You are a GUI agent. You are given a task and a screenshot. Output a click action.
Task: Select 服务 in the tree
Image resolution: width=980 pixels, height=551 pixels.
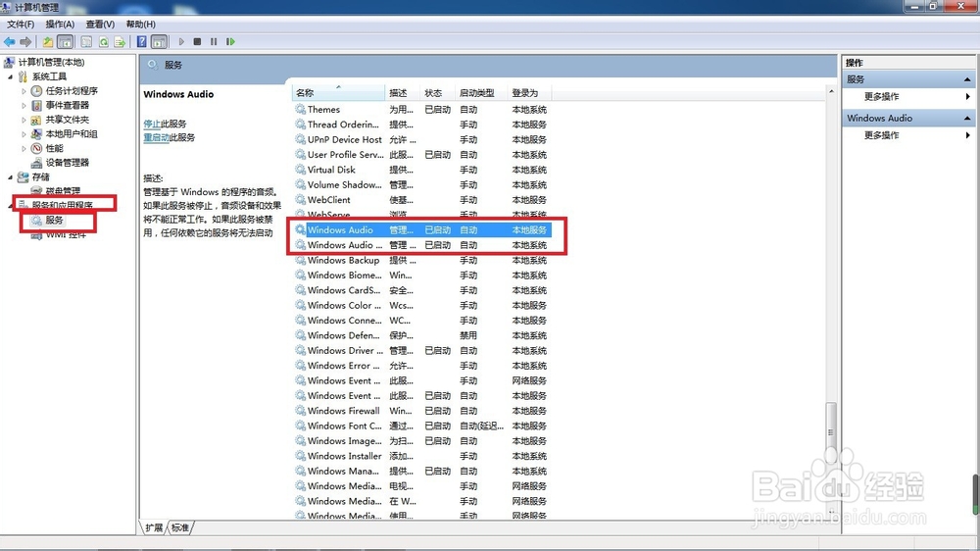(x=54, y=221)
